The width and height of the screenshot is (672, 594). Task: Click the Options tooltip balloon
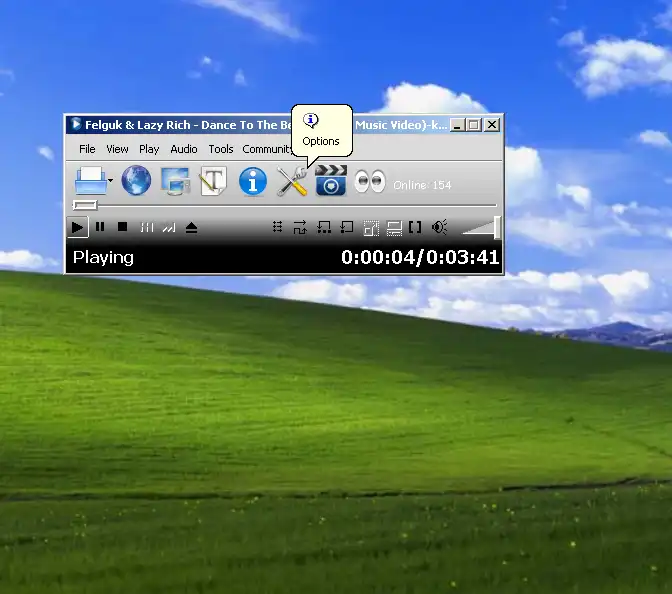[321, 131]
